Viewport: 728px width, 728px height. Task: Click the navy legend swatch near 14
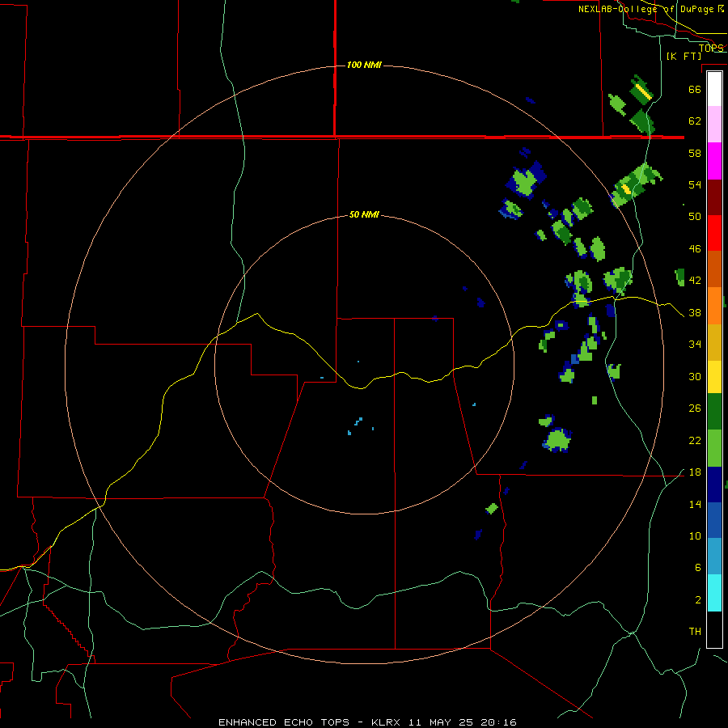pyautogui.click(x=714, y=485)
